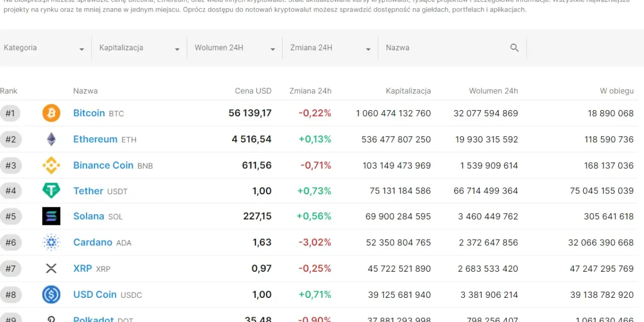Click Bitcoin capitalization 1 060 474 132 760
The height and width of the screenshot is (322, 644).
coord(393,113)
